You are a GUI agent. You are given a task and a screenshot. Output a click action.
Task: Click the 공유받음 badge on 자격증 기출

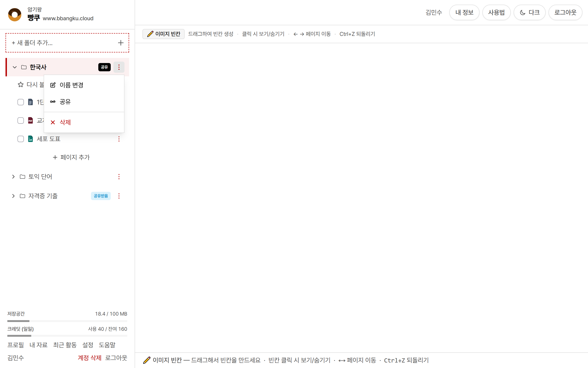101,196
